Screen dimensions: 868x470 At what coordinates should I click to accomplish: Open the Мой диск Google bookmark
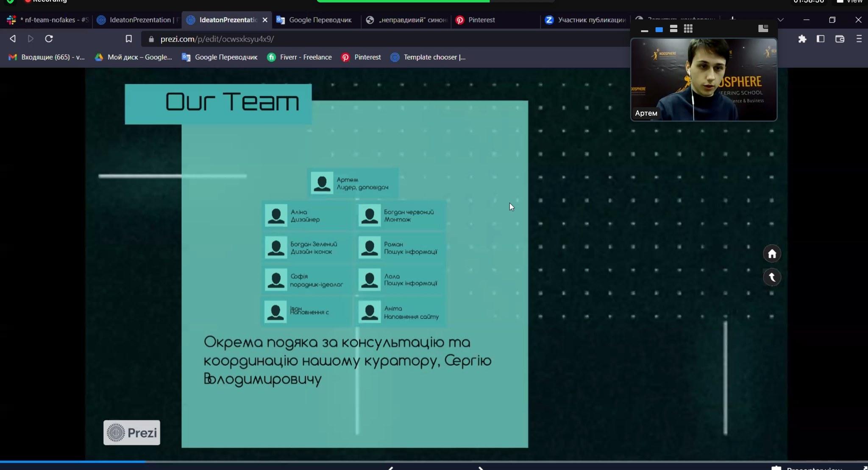pos(134,57)
